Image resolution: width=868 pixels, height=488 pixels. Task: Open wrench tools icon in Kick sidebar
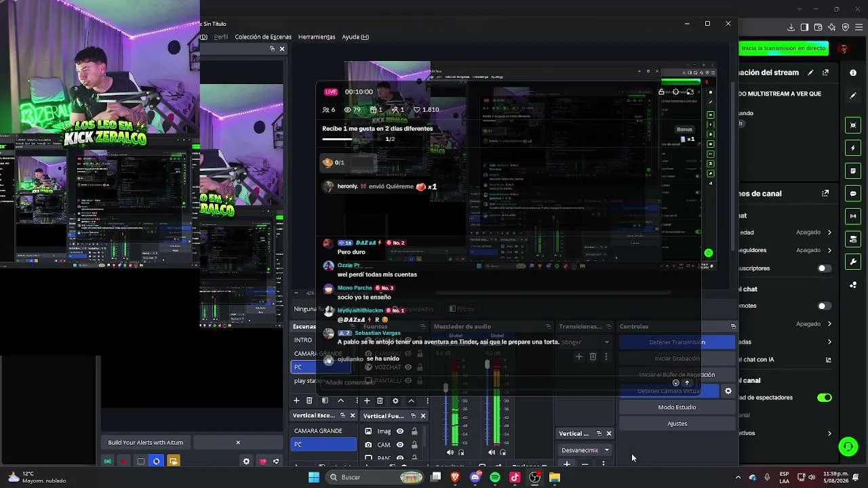click(853, 262)
